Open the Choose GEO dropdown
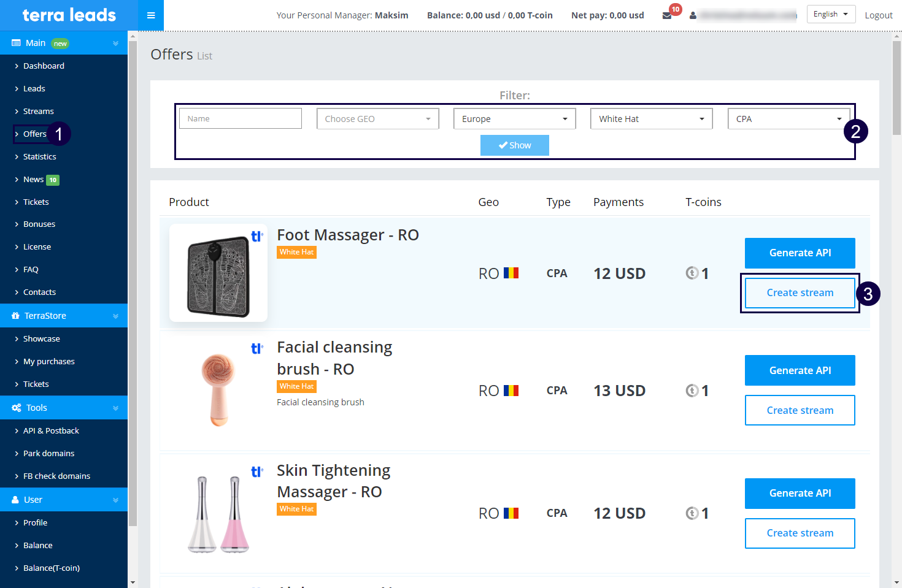Image resolution: width=902 pixels, height=588 pixels. coord(377,119)
